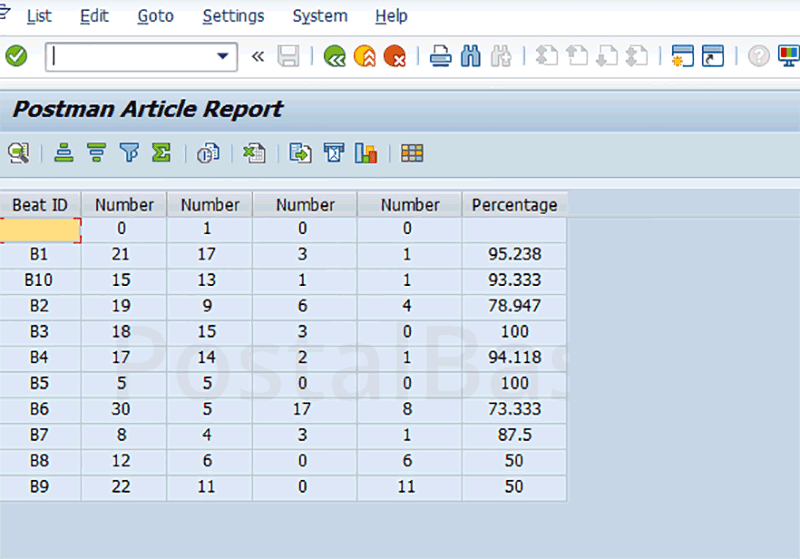Apply Set Filter funnel icon
This screenshot has height=559, width=800.
(129, 153)
